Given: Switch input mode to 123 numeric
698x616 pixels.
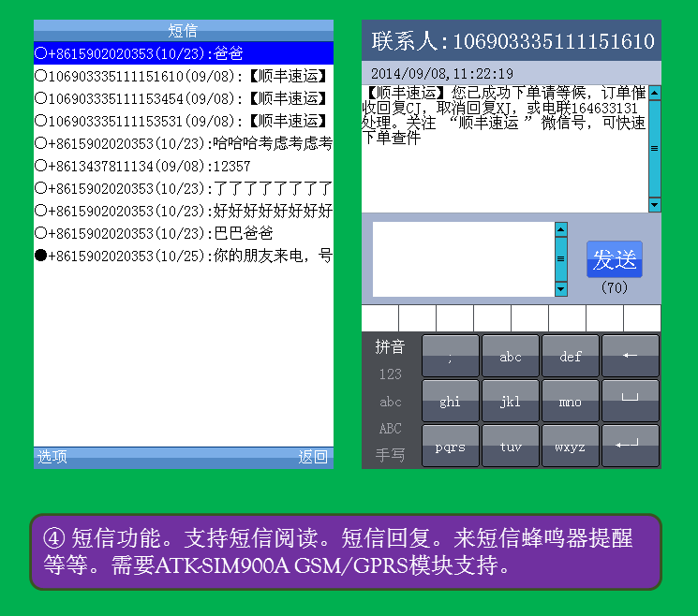Looking at the screenshot, I should pyautogui.click(x=390, y=374).
